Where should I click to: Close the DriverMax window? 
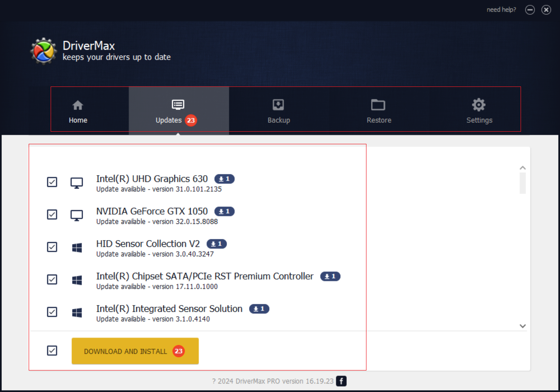tap(546, 10)
